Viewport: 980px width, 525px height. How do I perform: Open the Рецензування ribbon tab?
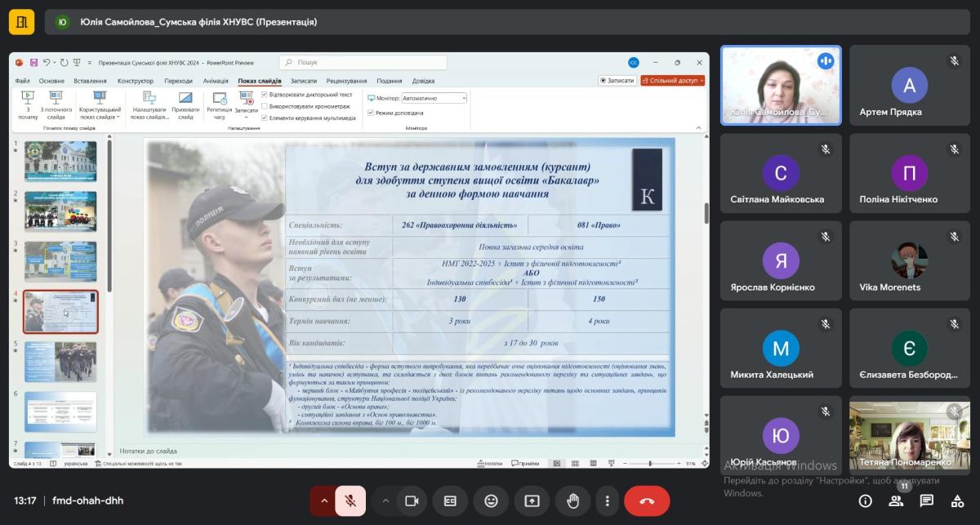(x=346, y=81)
